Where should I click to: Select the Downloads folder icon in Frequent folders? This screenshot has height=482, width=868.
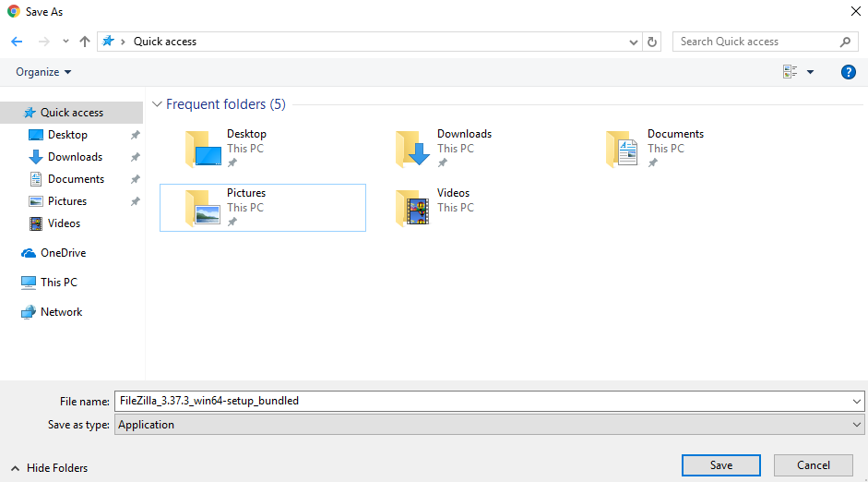(413, 149)
